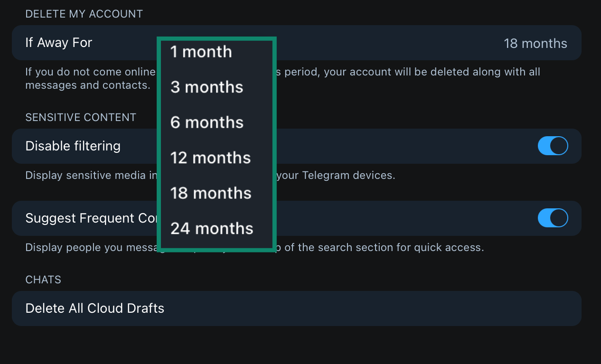Image resolution: width=601 pixels, height=364 pixels.
Task: Click inside the account deletion popup
Action: point(216,142)
